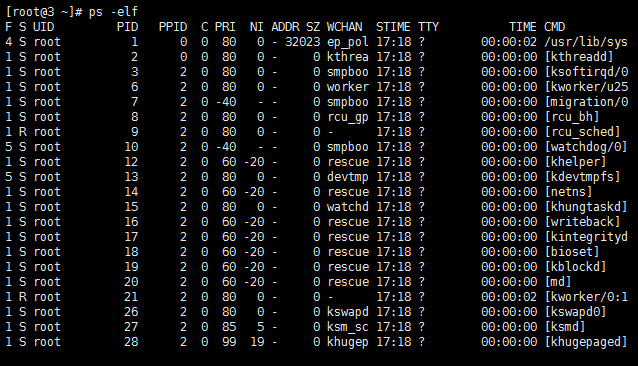The width and height of the screenshot is (638, 366).
Task: Click the [kswapd0] process name
Action: click(x=575, y=312)
